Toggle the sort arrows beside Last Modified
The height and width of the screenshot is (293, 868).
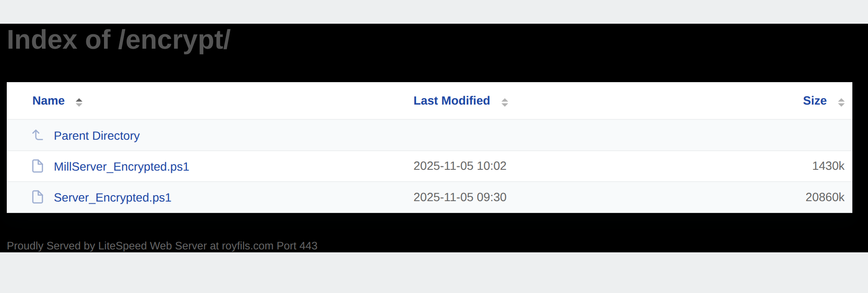click(x=504, y=102)
